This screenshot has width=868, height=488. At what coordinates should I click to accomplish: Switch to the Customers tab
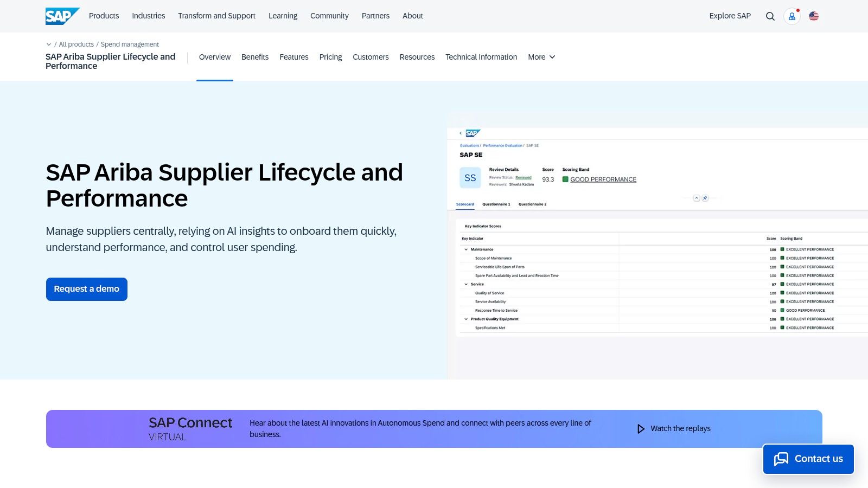click(371, 57)
